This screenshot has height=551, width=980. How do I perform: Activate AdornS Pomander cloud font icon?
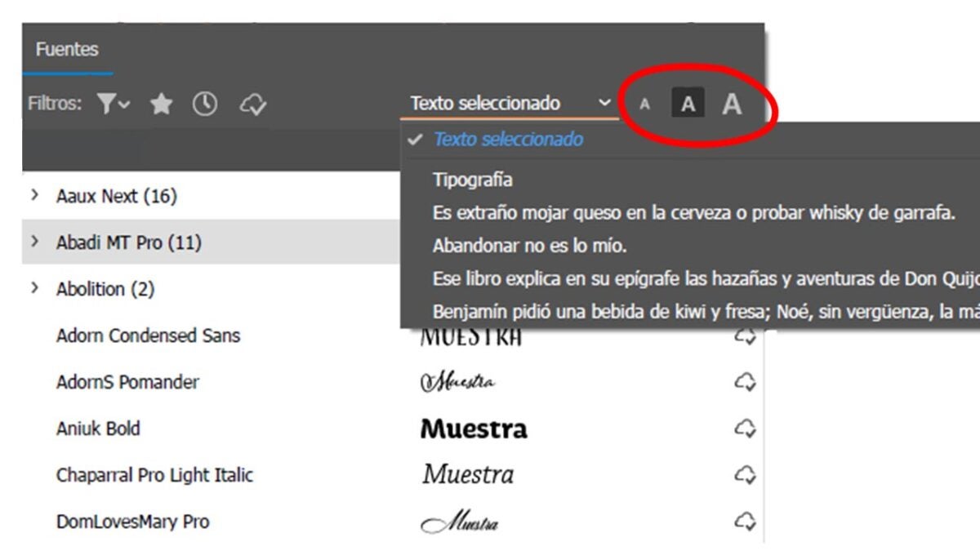click(744, 381)
